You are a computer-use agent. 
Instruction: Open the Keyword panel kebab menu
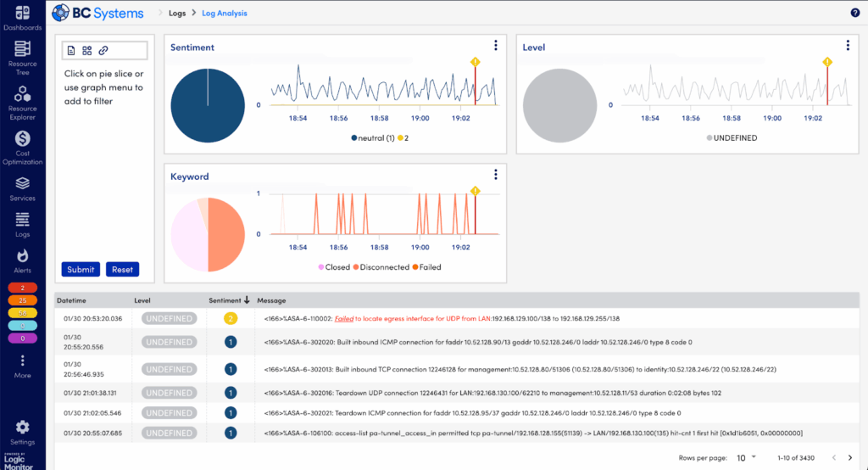pos(495,175)
